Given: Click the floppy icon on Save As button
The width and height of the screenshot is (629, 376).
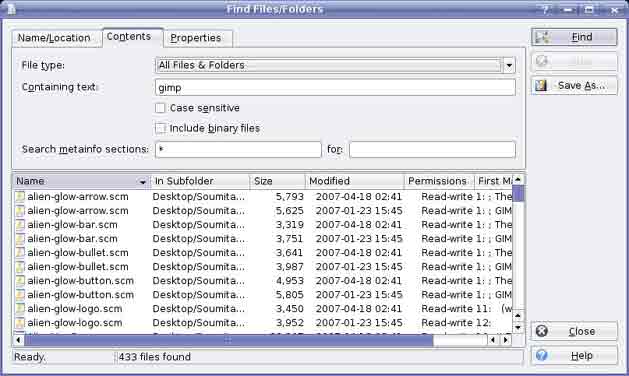Looking at the screenshot, I should (541, 85).
